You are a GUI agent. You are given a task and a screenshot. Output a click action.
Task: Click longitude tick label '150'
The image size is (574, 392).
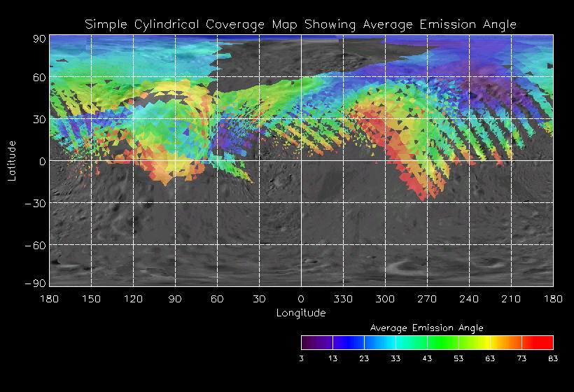(91, 299)
